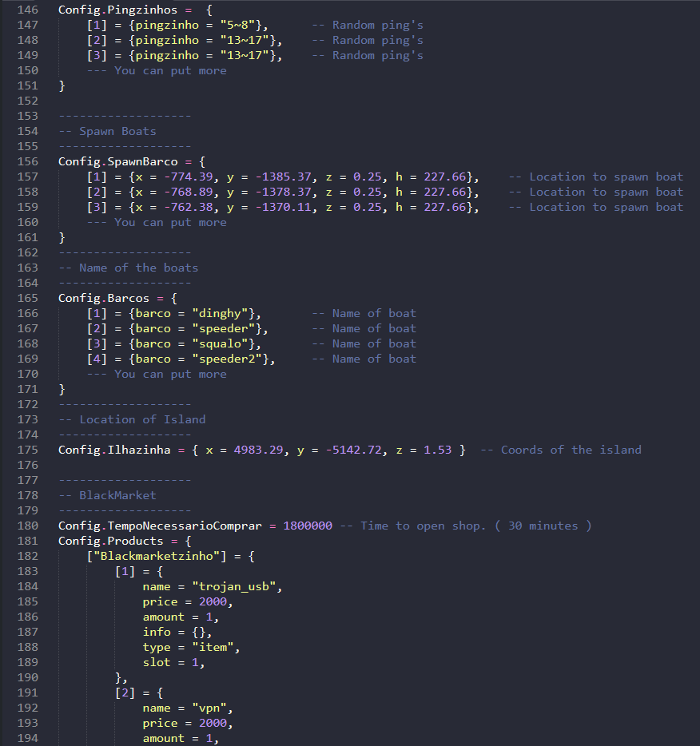Image resolution: width=700 pixels, height=746 pixels.
Task: Click line number 146 in the gutter
Action: (x=28, y=10)
